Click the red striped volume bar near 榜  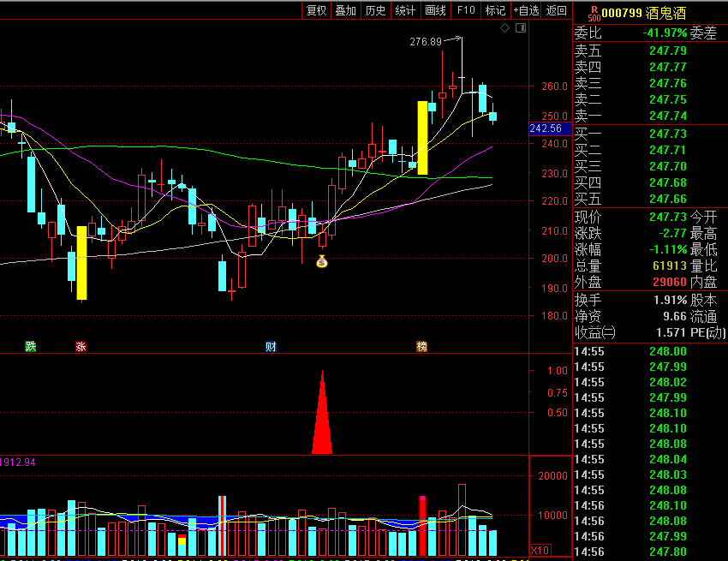tap(422, 526)
